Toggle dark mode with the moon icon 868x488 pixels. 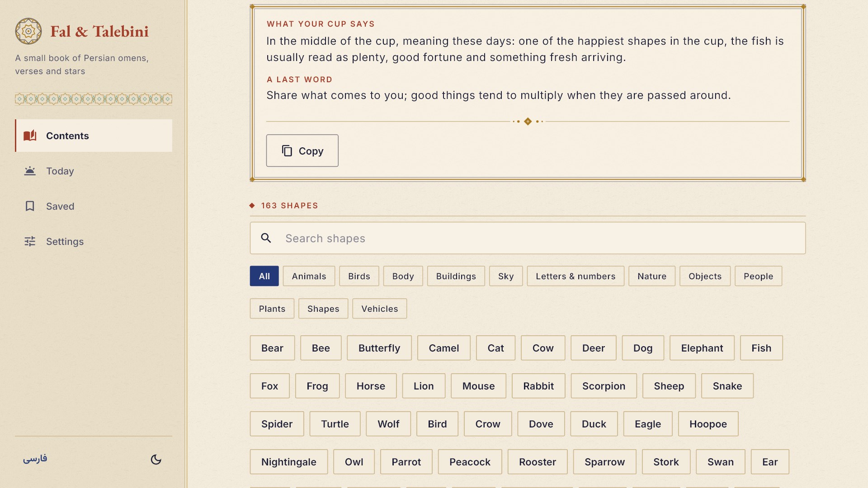pyautogui.click(x=156, y=460)
